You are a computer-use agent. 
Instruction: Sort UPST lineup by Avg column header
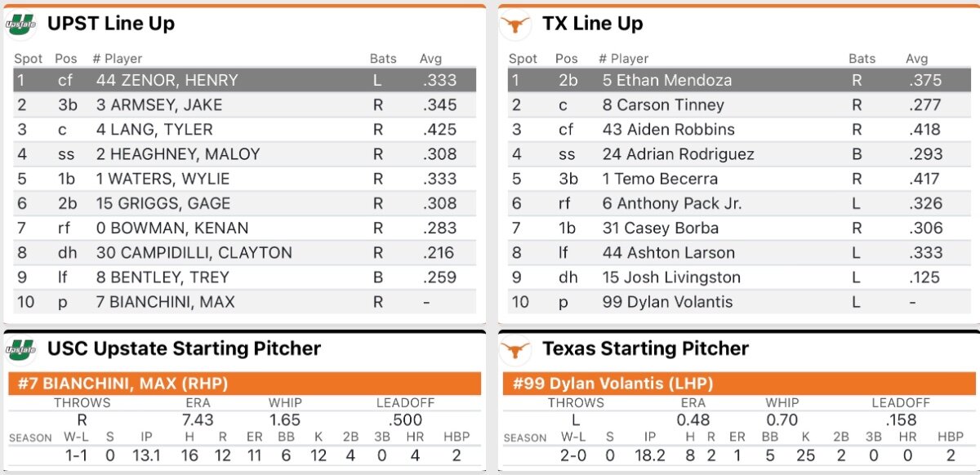[430, 59]
